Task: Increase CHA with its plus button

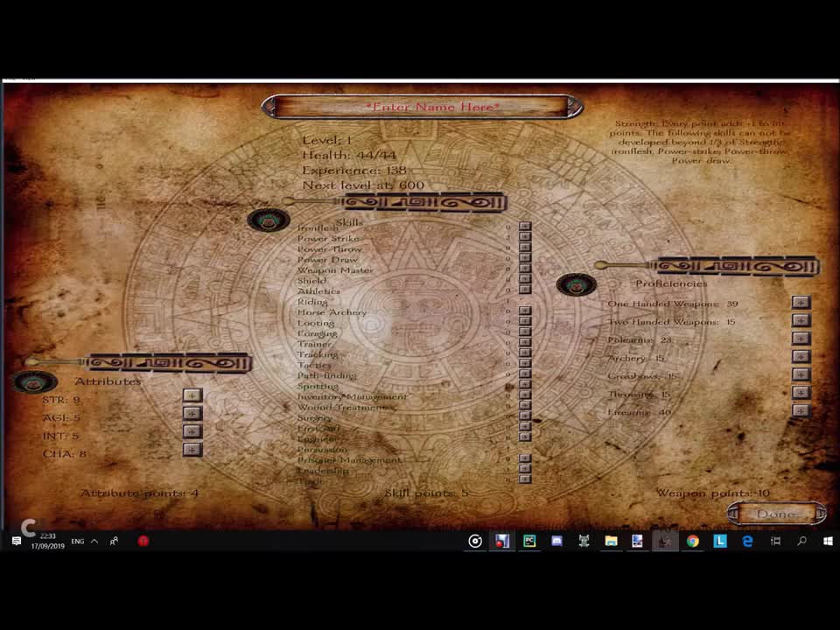Action: click(191, 449)
